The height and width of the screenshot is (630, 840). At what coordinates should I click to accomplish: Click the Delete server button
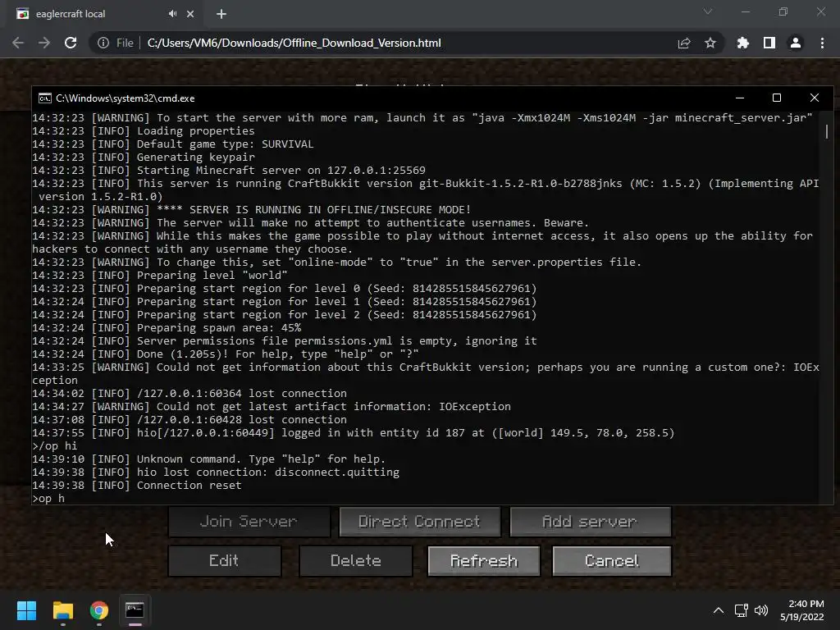coord(356,561)
